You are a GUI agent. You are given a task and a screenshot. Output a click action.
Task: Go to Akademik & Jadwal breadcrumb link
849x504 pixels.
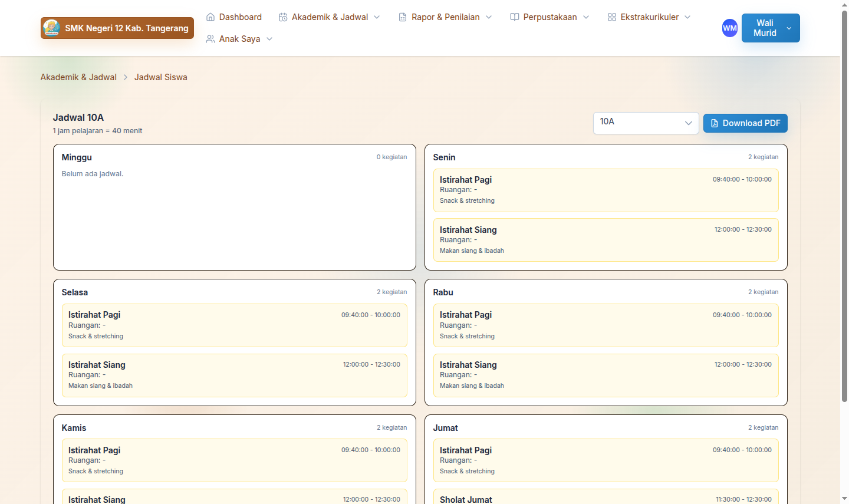click(78, 77)
